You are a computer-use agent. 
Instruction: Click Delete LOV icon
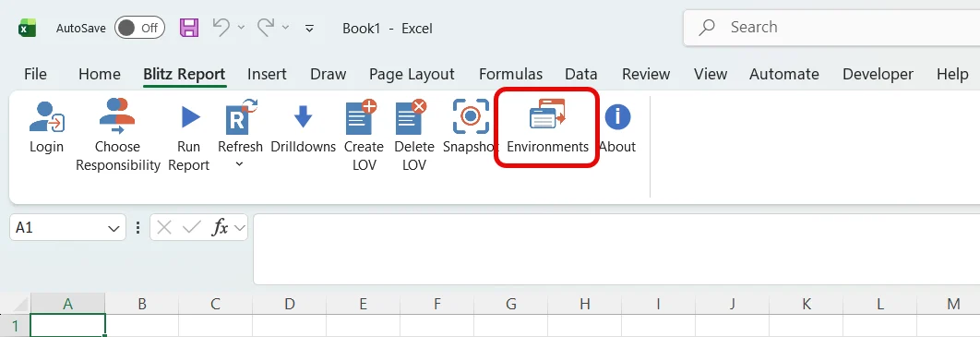click(412, 116)
